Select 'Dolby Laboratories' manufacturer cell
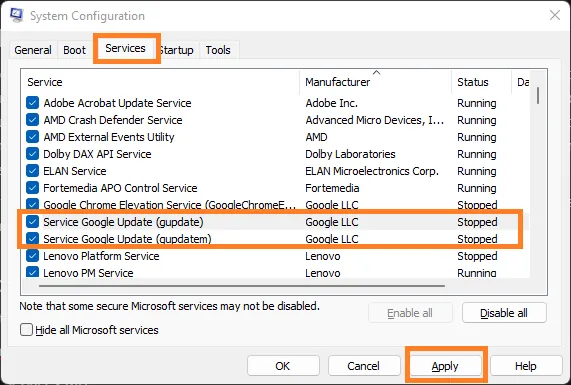The height and width of the screenshot is (385, 571). (x=350, y=154)
